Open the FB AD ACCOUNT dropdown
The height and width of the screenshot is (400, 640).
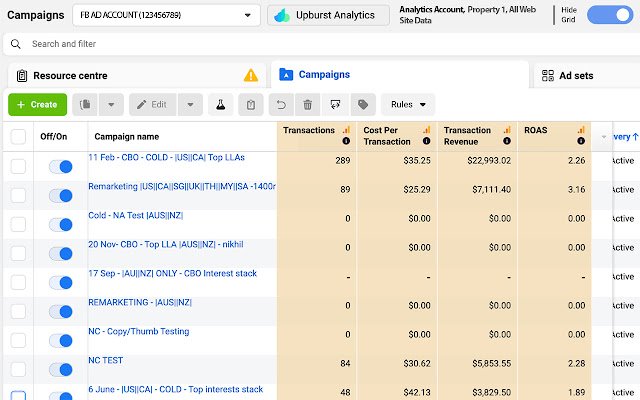[166, 15]
